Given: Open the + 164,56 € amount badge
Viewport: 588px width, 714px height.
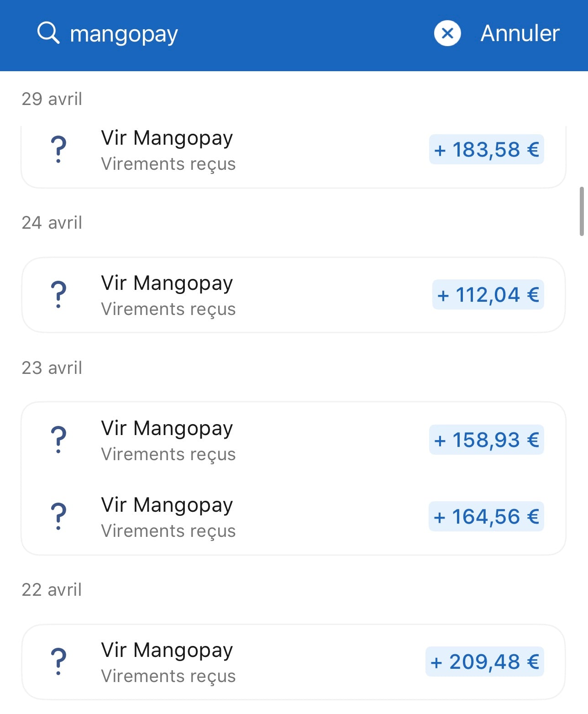Looking at the screenshot, I should tap(486, 517).
